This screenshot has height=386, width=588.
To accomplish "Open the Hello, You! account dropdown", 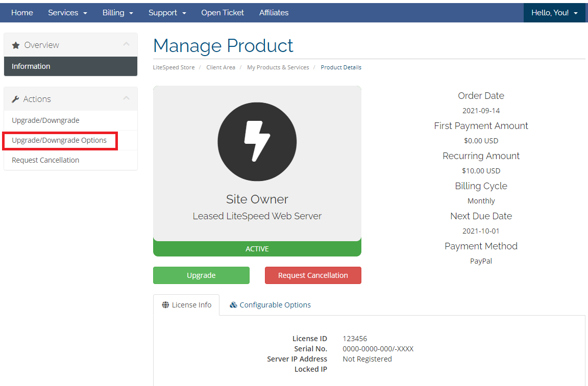I will click(554, 13).
